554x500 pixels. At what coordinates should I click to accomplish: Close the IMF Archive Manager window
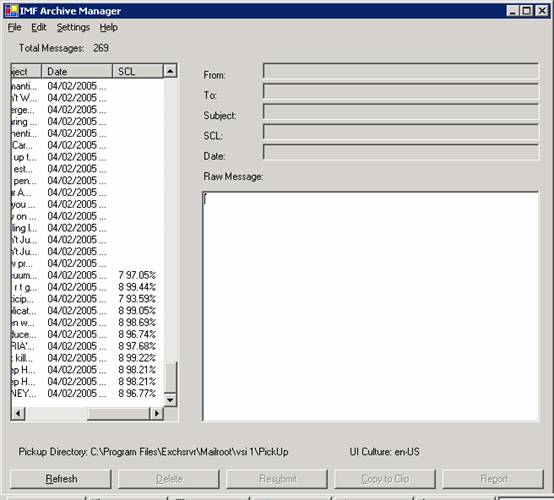542,11
